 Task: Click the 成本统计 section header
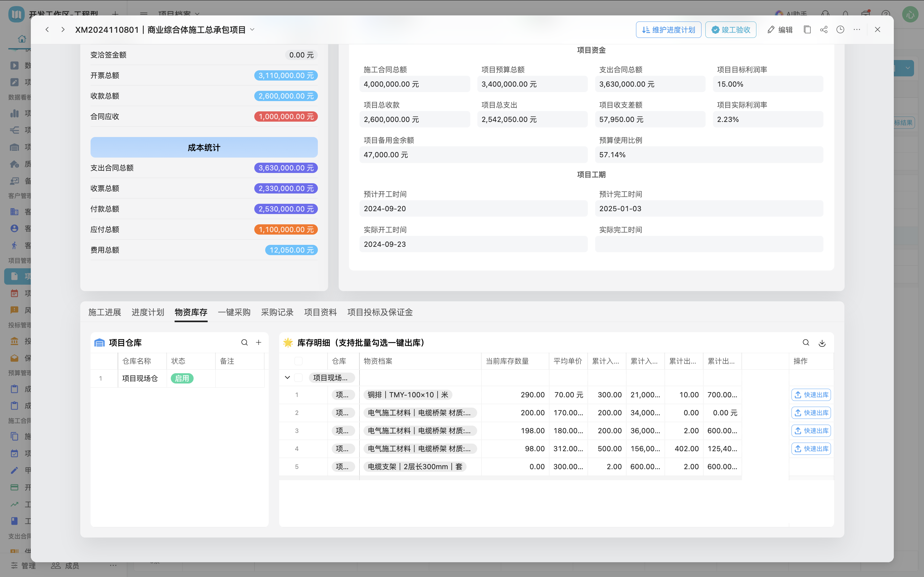(x=204, y=147)
